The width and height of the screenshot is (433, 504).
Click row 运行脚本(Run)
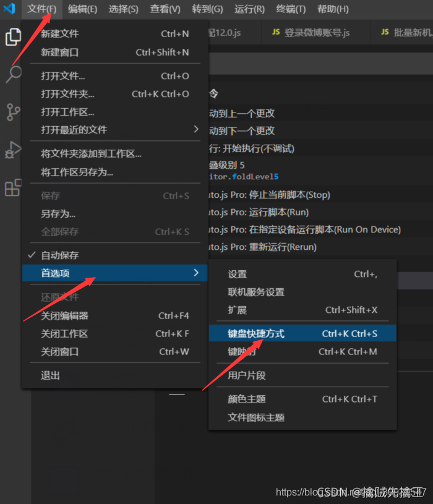320,212
